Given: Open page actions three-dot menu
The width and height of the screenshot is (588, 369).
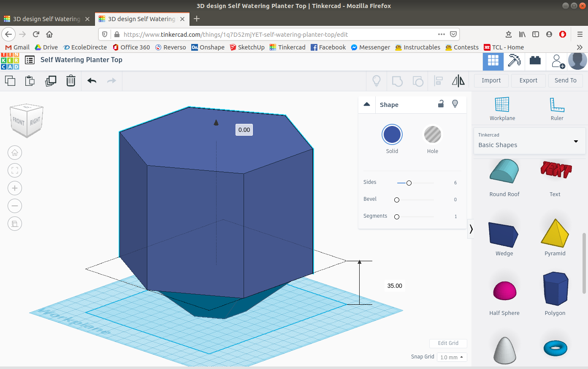Looking at the screenshot, I should pos(442,34).
